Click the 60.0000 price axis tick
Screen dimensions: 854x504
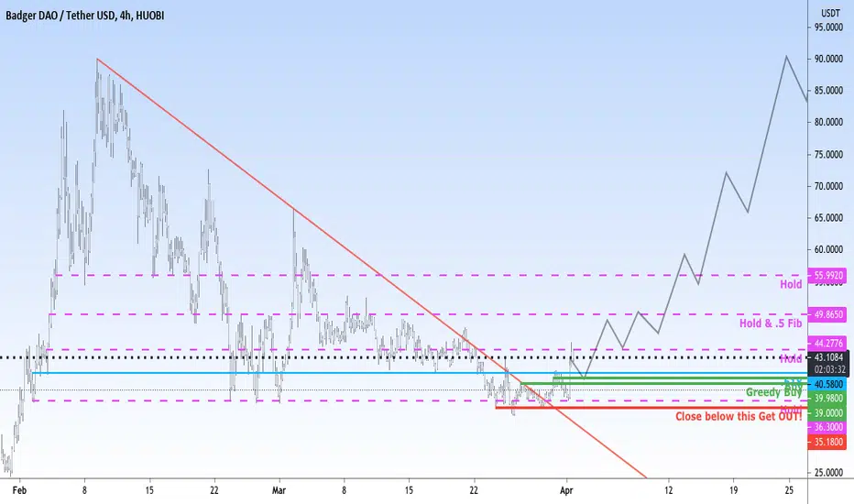828,249
